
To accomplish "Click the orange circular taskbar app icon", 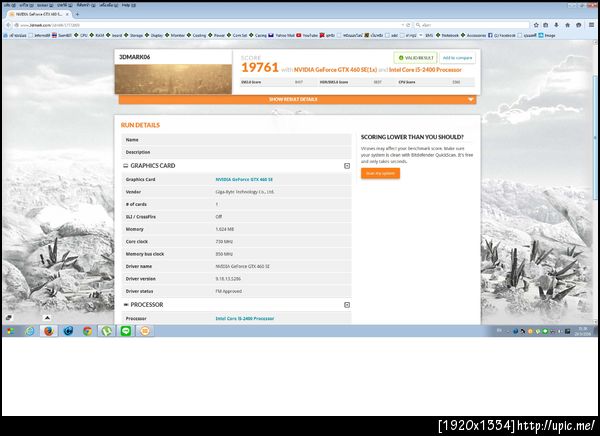I will point(145,331).
